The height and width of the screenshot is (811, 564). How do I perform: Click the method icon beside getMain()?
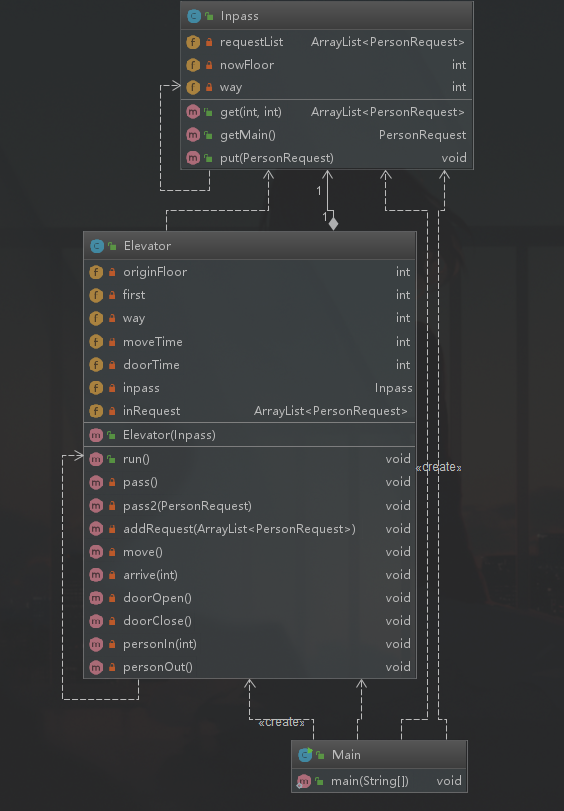click(x=193, y=135)
